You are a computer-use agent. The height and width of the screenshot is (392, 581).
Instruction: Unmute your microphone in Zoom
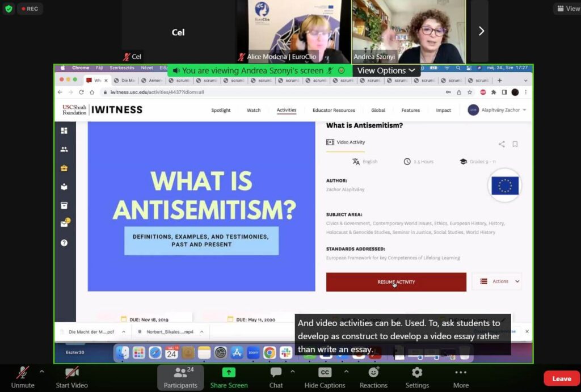click(23, 377)
